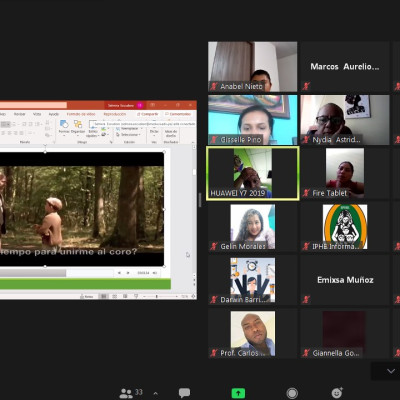The width and height of the screenshot is (400, 400).
Task: Click the Zoom record circle icon
Action: coord(292,393)
